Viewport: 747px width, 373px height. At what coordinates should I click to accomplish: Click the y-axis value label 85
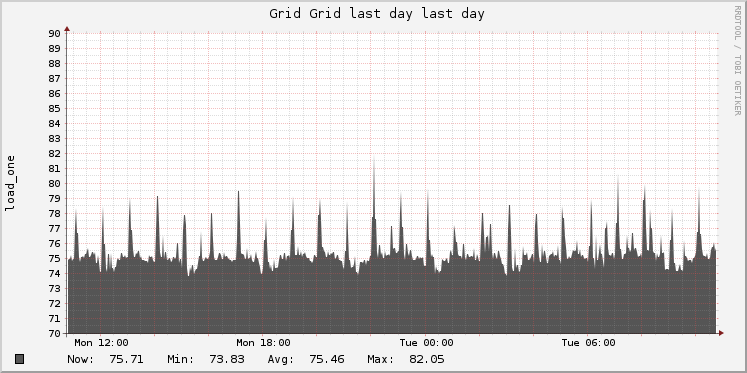[54, 109]
